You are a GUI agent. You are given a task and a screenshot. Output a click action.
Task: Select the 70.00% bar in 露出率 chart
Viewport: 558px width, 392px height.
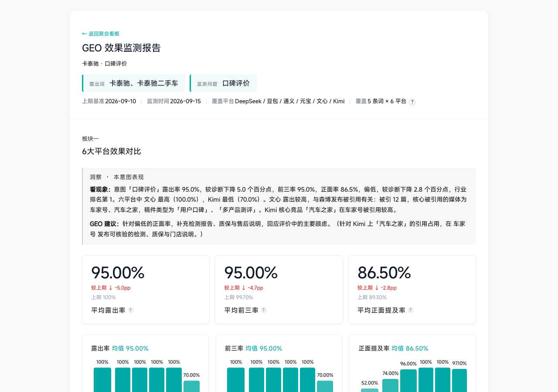[x=191, y=386]
